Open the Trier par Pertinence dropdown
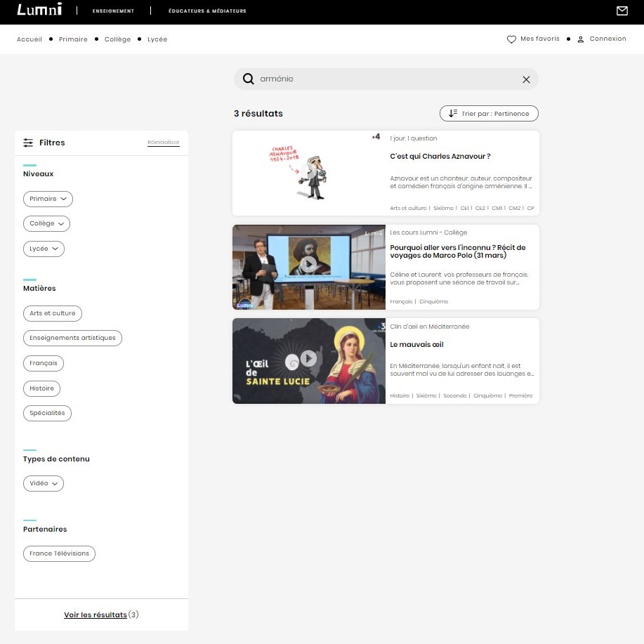The width and height of the screenshot is (644, 644). (489, 113)
